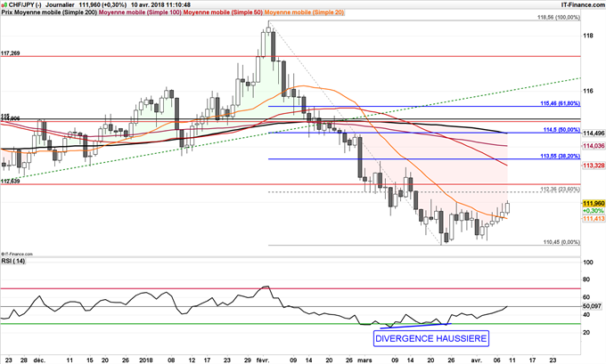Image resolution: width=606 pixels, height=364 pixels.
Task: Click the 60 label on RSI axis
Action: (586, 297)
